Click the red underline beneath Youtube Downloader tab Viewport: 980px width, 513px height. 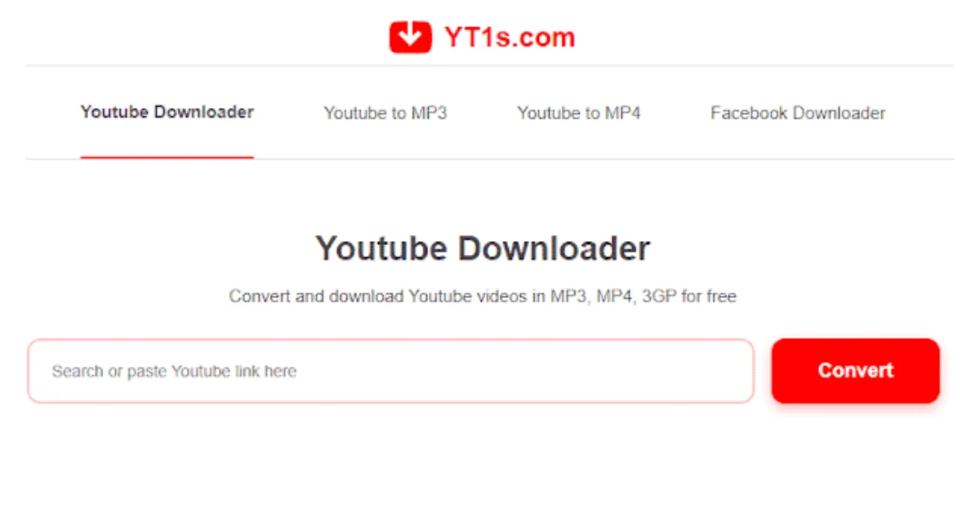167,157
